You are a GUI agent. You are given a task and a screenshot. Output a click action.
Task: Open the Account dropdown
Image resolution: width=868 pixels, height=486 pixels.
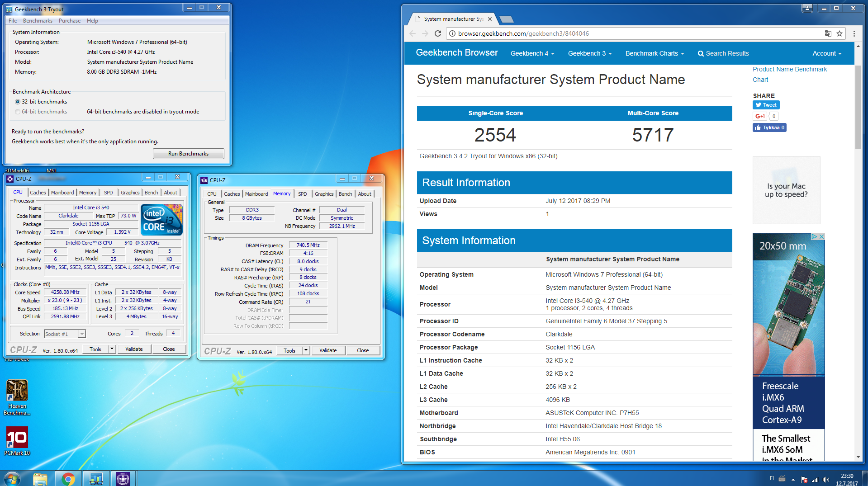[x=827, y=53]
